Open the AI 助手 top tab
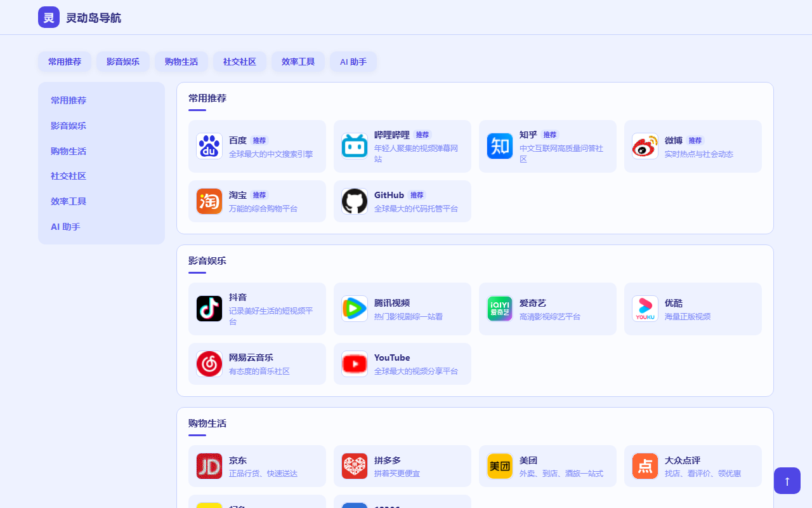This screenshot has height=508, width=812. (353, 62)
